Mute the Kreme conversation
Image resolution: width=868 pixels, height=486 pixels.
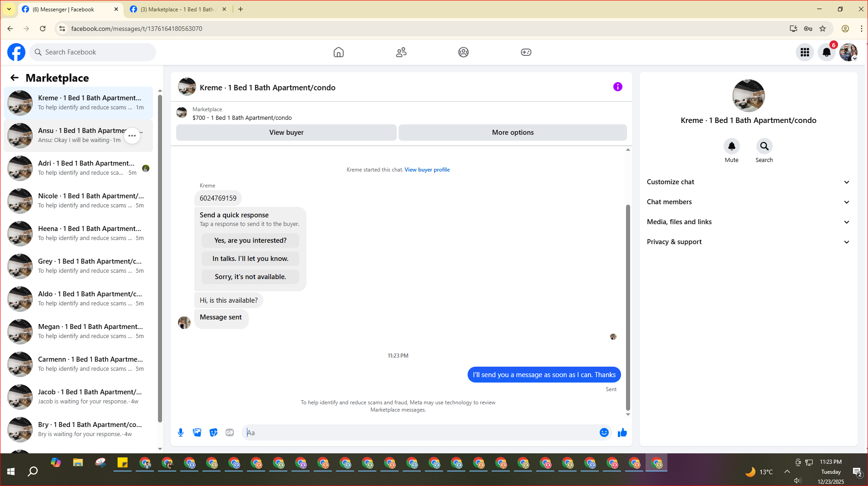[x=732, y=146]
